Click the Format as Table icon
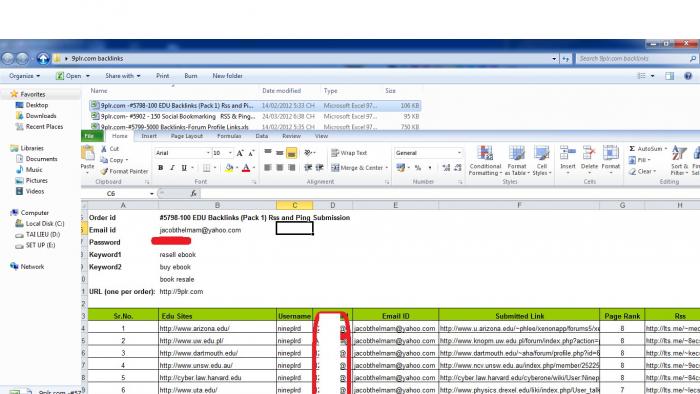Image resolution: width=700 pixels, height=394 pixels. click(517, 153)
